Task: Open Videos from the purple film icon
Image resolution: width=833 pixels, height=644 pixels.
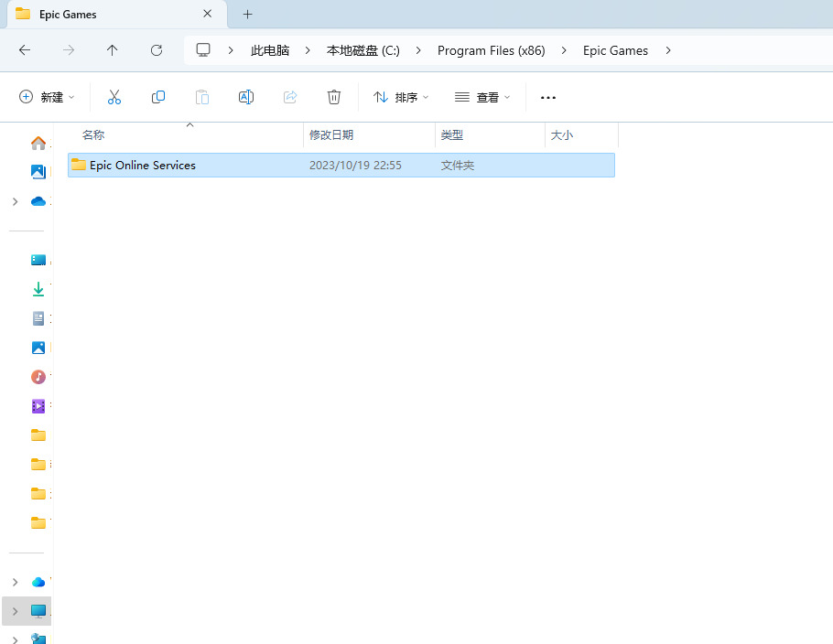Action: (x=38, y=406)
